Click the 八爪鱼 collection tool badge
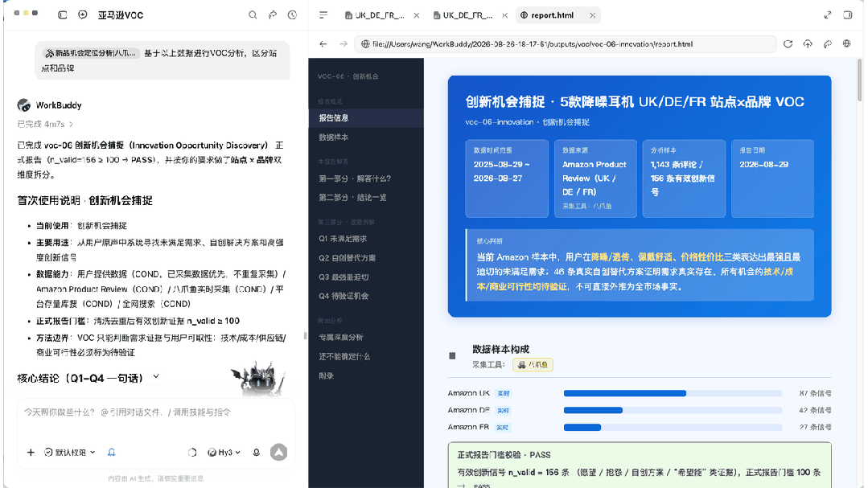 pos(533,365)
